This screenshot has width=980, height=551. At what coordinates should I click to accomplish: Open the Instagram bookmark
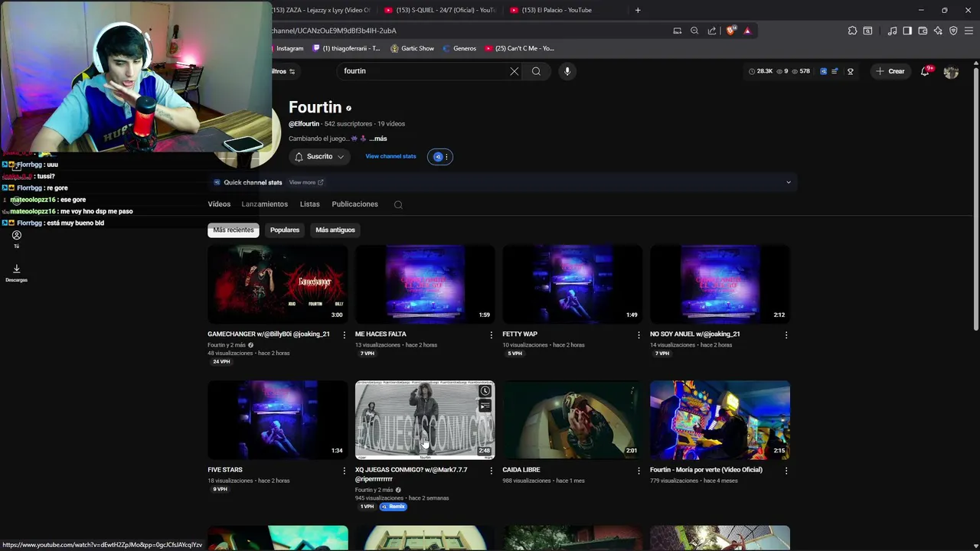[x=288, y=48]
